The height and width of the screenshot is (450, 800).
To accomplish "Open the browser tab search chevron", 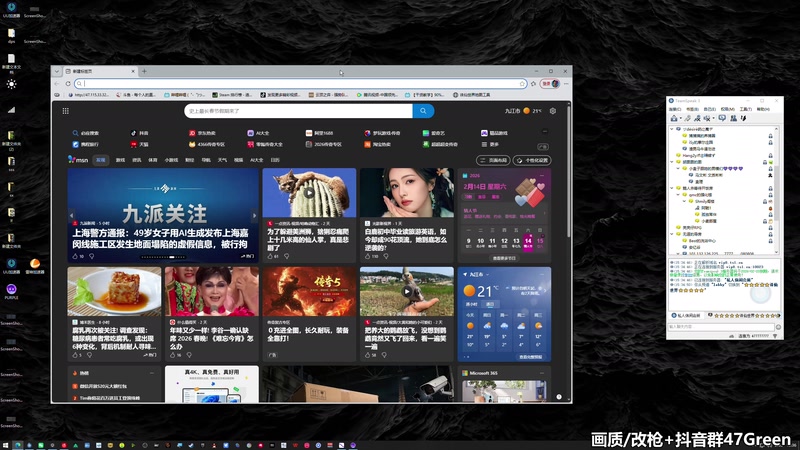I will coord(57,71).
